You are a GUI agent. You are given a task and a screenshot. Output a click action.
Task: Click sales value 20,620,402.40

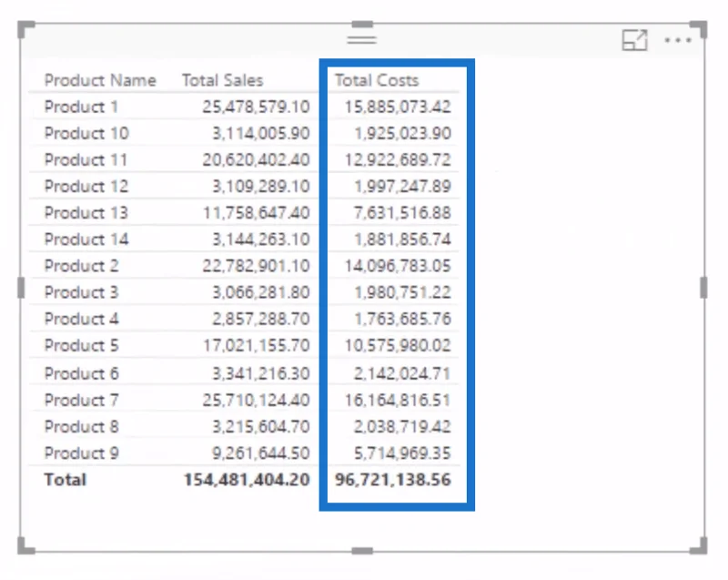pyautogui.click(x=256, y=159)
